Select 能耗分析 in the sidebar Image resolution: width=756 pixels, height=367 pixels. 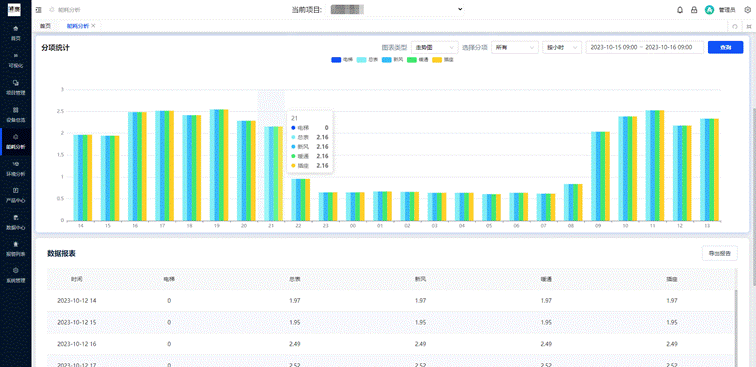point(15,141)
